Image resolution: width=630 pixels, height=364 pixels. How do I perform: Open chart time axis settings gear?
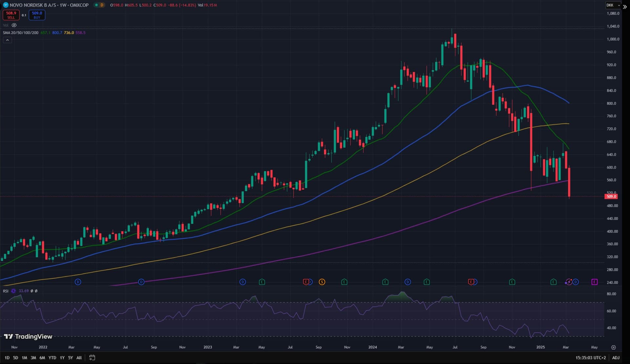(614, 347)
